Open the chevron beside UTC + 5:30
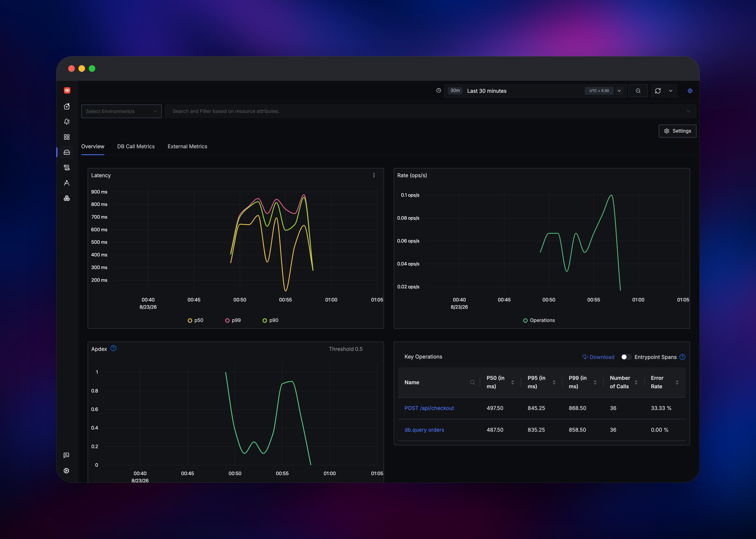The width and height of the screenshot is (756, 539). coord(619,91)
